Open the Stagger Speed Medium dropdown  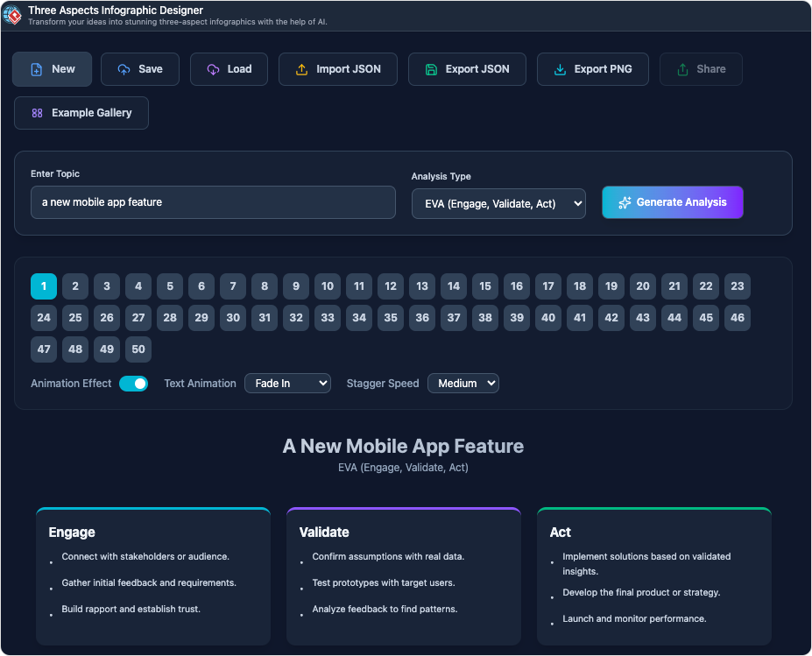point(462,384)
